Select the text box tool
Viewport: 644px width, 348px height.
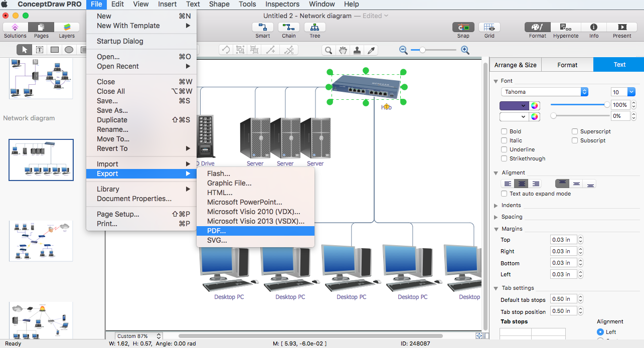click(40, 50)
